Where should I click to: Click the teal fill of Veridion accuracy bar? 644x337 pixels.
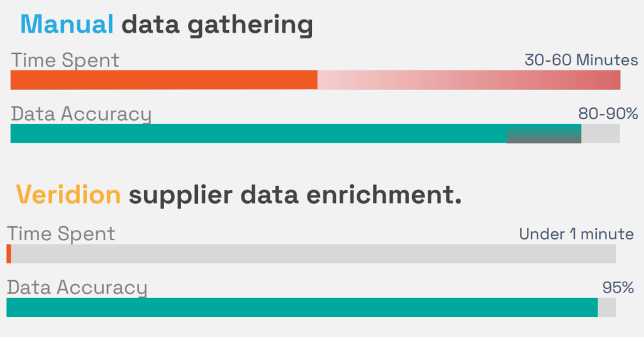coord(302,307)
